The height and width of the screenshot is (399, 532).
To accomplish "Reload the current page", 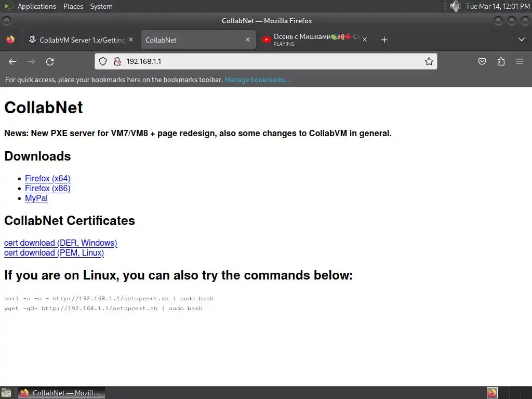I will [x=50, y=61].
